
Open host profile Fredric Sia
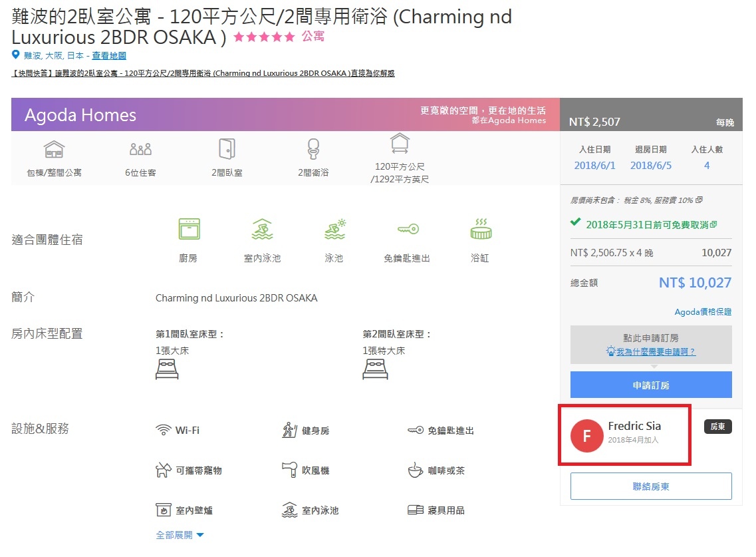634,426
